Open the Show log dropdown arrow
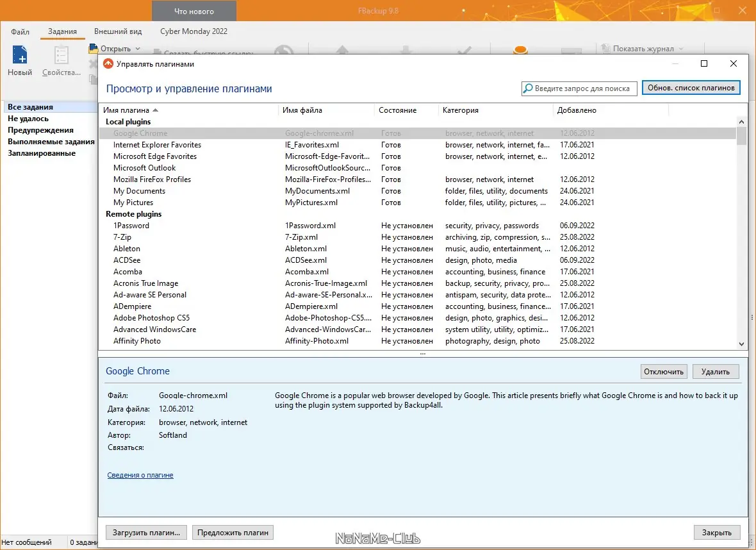This screenshot has width=756, height=550. pos(681,49)
